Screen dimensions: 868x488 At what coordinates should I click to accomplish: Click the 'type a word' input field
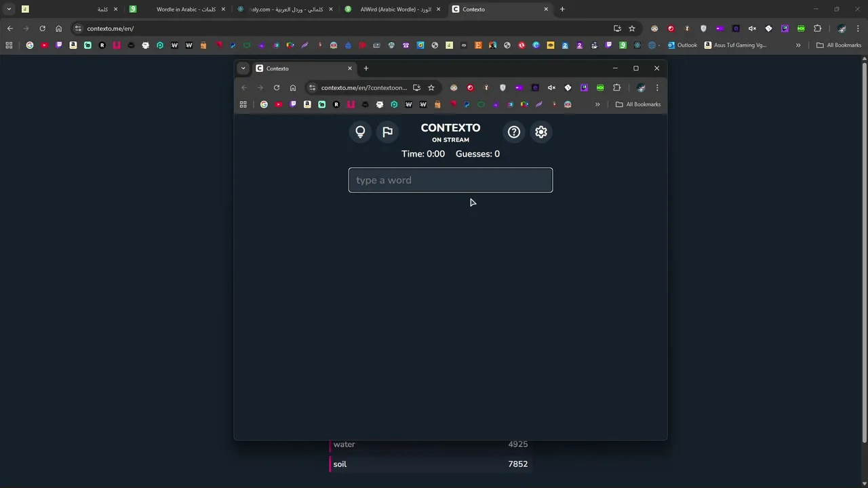450,180
